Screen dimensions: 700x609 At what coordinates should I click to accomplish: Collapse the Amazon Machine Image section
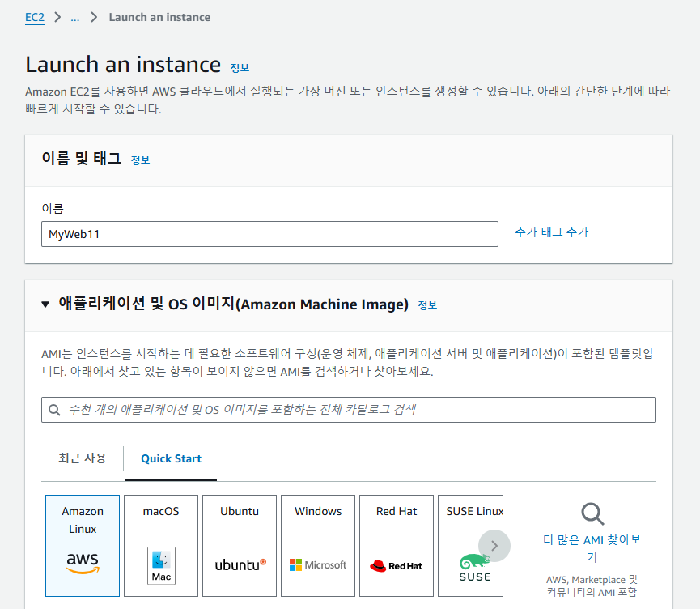click(x=45, y=304)
